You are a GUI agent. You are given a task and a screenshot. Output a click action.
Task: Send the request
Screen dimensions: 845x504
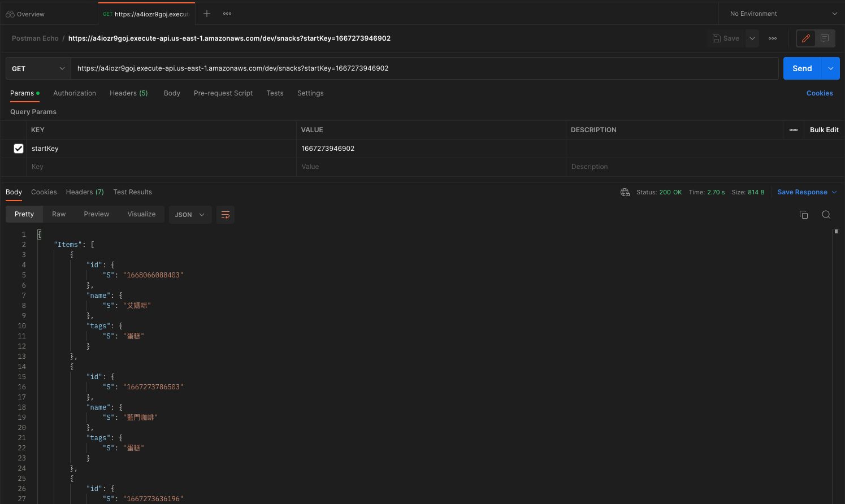click(x=802, y=68)
